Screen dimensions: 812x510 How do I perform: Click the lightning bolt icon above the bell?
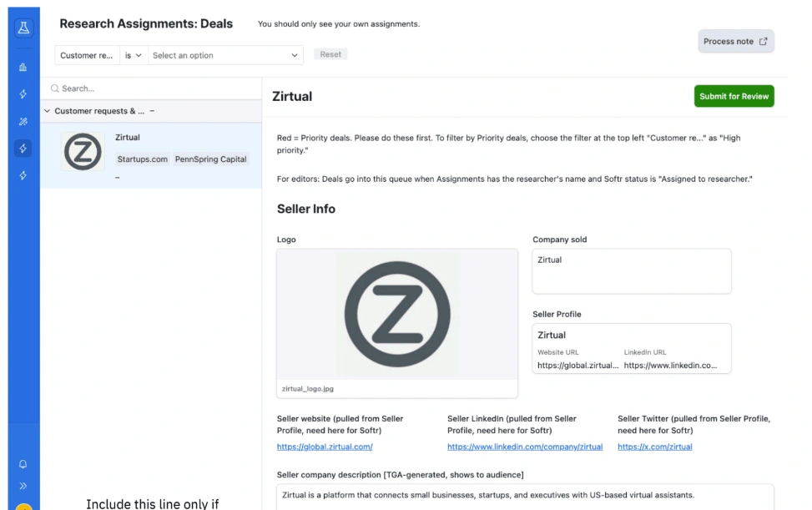23,175
